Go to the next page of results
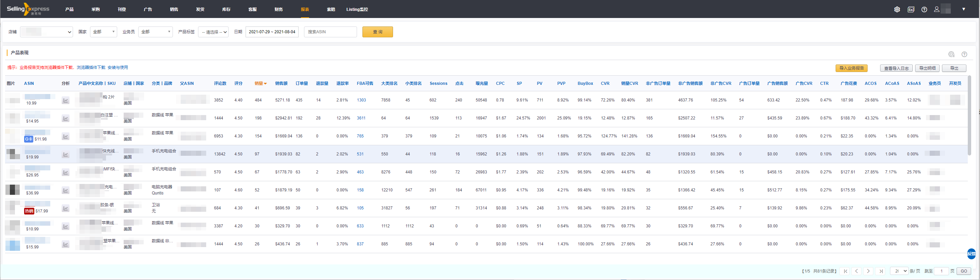980x280 pixels. [x=868, y=271]
